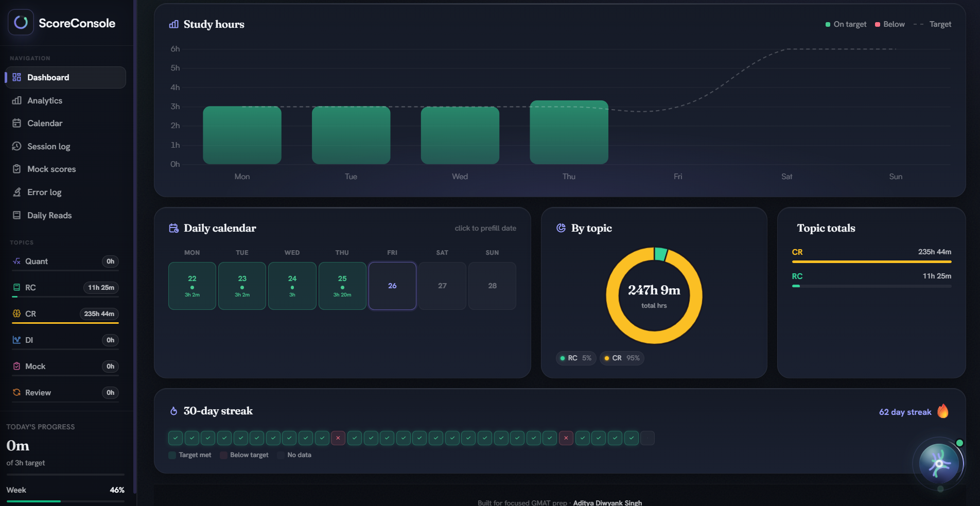The width and height of the screenshot is (980, 506).
Task: Click the Mock scores clipboard icon
Action: (x=16, y=169)
